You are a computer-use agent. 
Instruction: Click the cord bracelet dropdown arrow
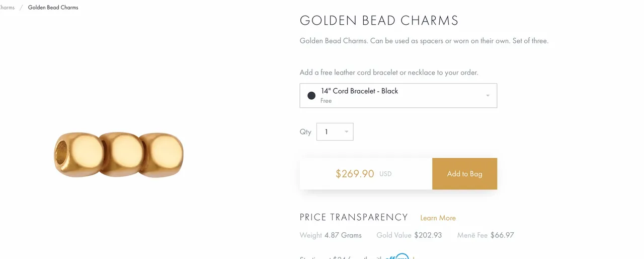[x=488, y=96]
